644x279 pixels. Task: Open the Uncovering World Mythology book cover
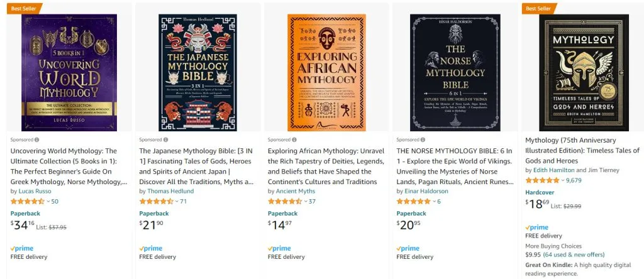coord(69,73)
